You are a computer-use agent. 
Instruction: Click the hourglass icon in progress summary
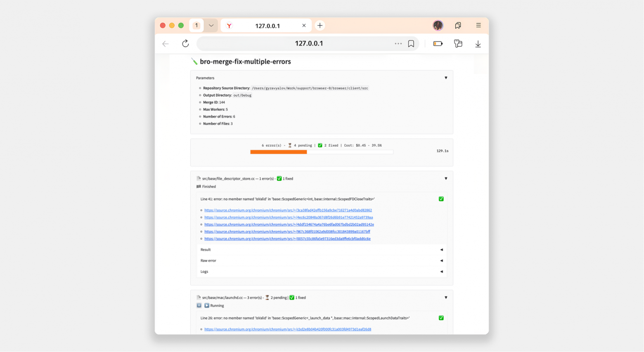click(x=290, y=145)
